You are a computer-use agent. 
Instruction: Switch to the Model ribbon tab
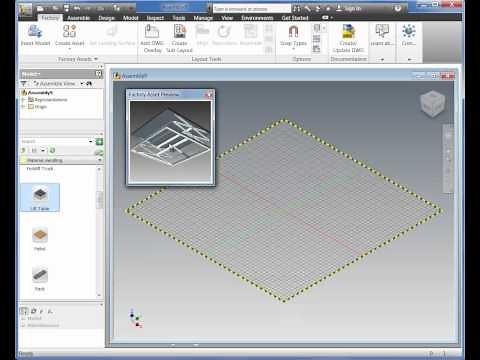tap(131, 18)
